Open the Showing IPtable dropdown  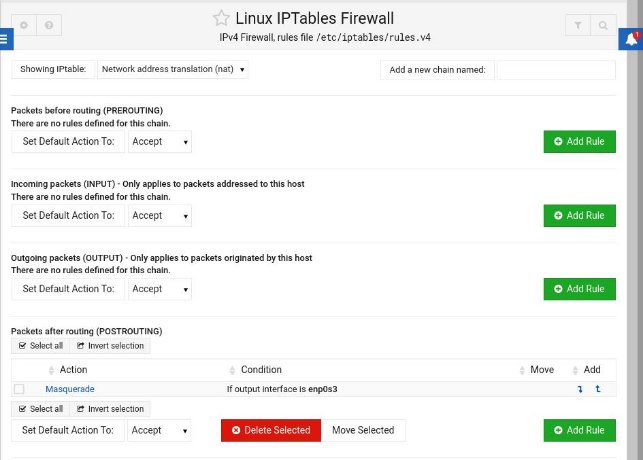(x=173, y=69)
